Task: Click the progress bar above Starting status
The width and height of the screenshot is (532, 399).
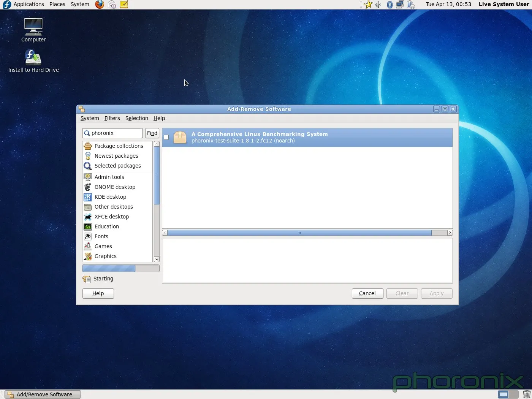Action: tap(121, 268)
